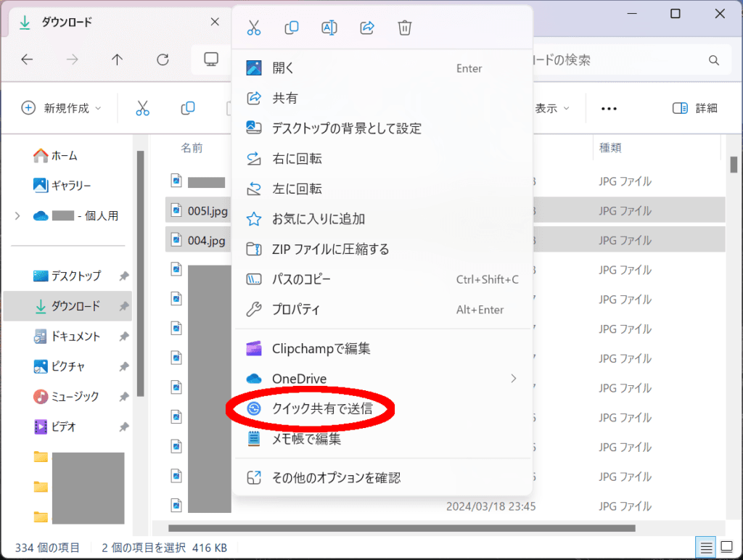Viewport: 743px width, 560px height.
Task: Switch to details view at the status bar
Action: (705, 548)
